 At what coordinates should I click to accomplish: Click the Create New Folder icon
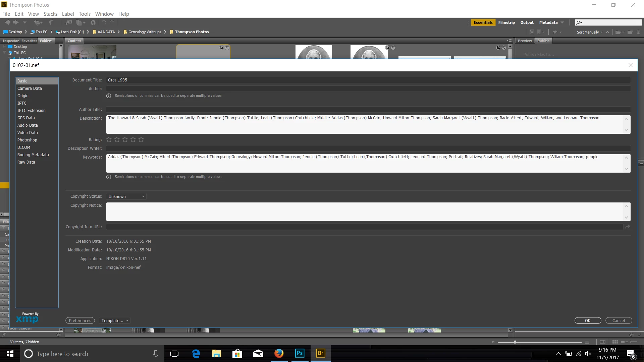click(x=630, y=32)
